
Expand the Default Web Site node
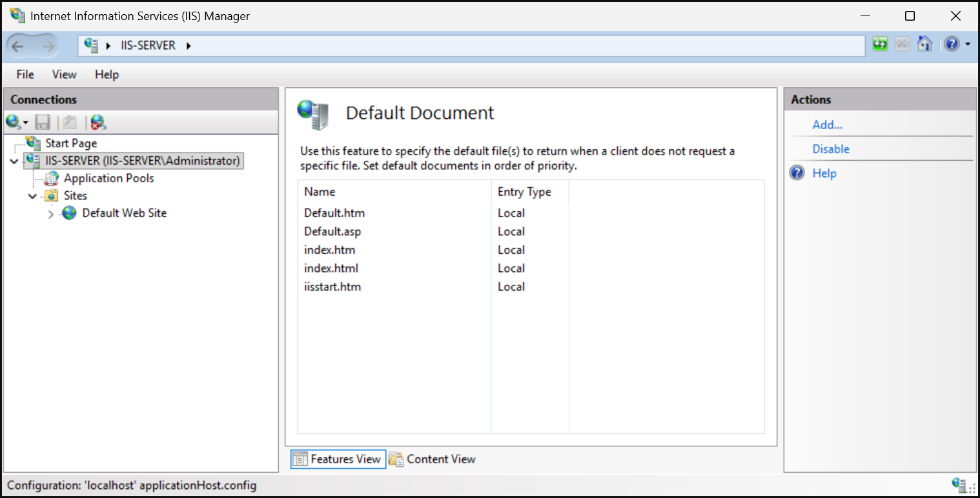coord(52,213)
